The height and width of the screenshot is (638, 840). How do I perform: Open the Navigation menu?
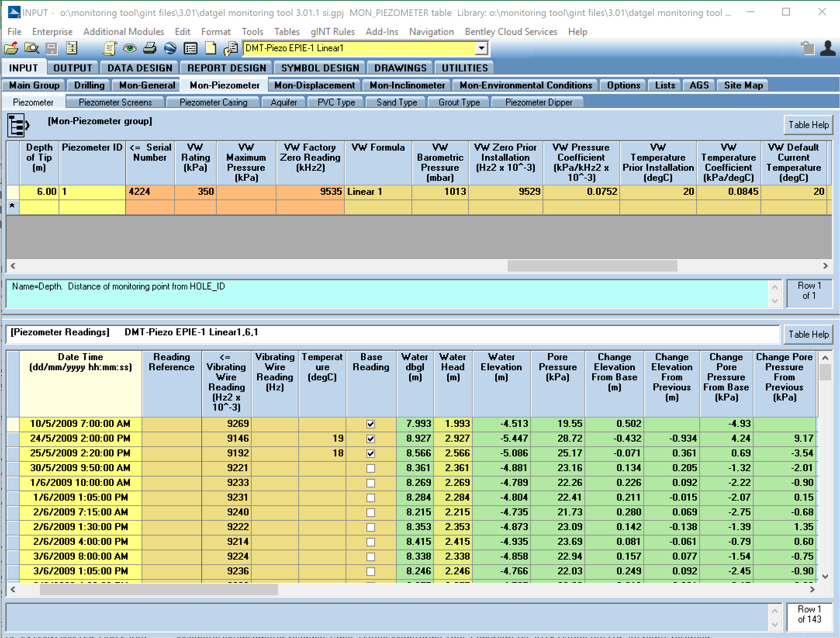(431, 31)
